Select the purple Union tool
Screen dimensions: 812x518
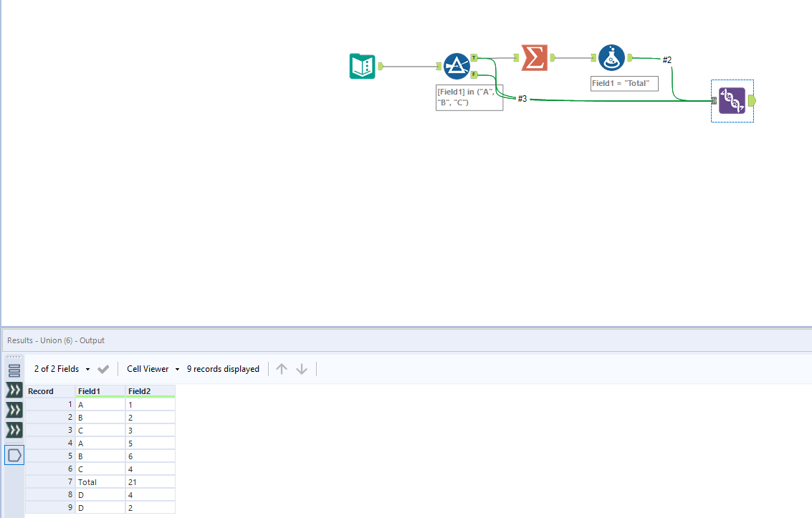click(732, 101)
